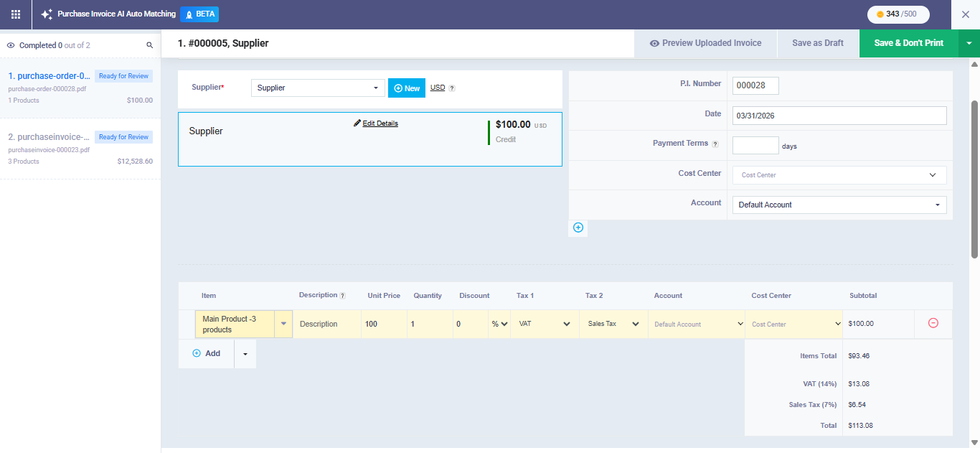Click the Description column help icon
Viewport: 980px width, 453px height.
point(342,296)
